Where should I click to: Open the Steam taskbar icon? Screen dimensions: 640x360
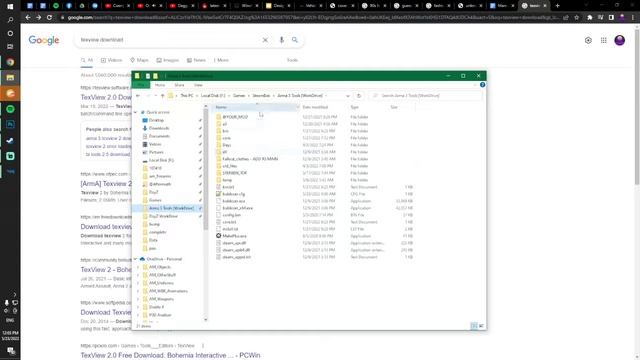point(10,140)
